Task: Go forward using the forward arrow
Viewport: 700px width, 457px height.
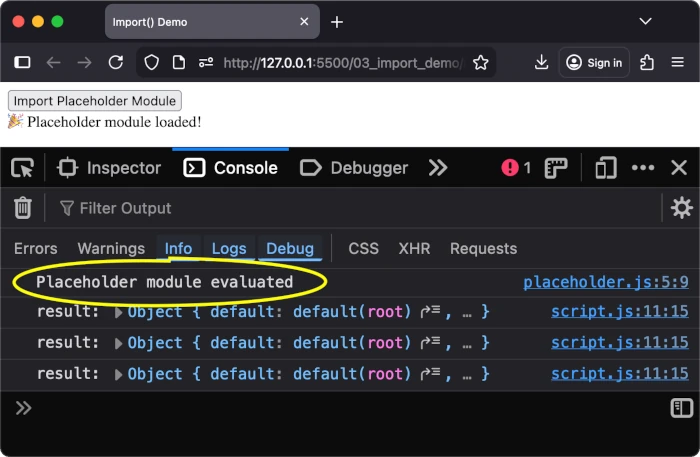Action: (84, 62)
